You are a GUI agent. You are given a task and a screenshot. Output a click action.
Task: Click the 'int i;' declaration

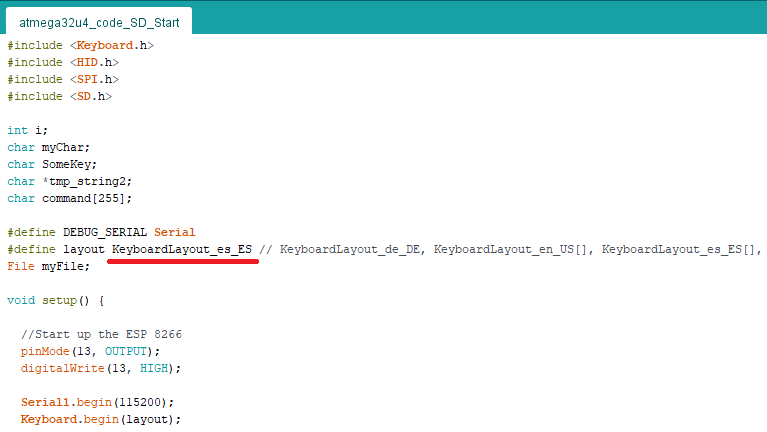(x=27, y=130)
